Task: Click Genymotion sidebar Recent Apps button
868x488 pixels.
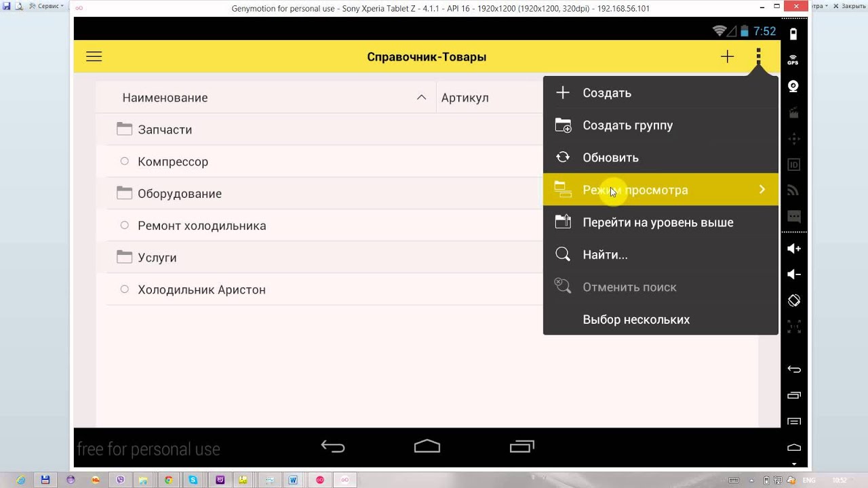Action: click(794, 395)
